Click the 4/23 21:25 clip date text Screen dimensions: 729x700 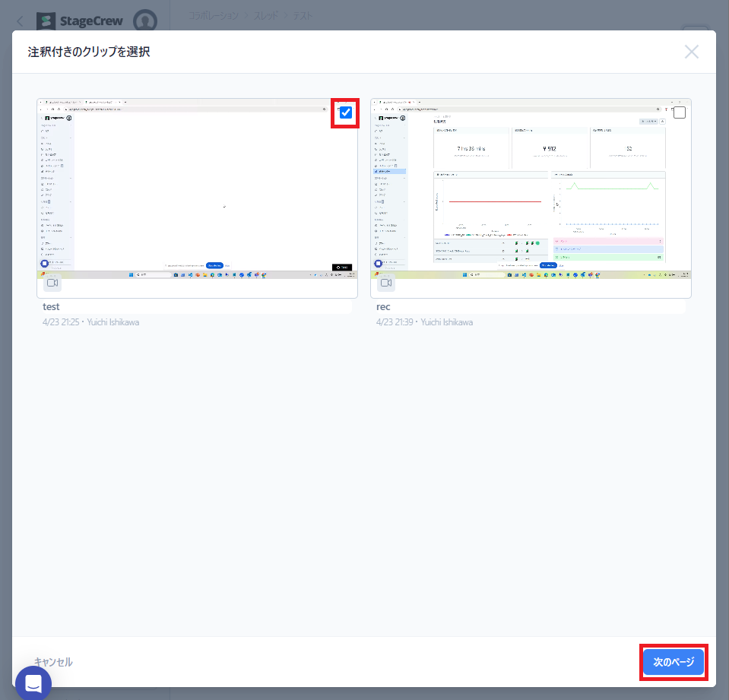(63, 322)
